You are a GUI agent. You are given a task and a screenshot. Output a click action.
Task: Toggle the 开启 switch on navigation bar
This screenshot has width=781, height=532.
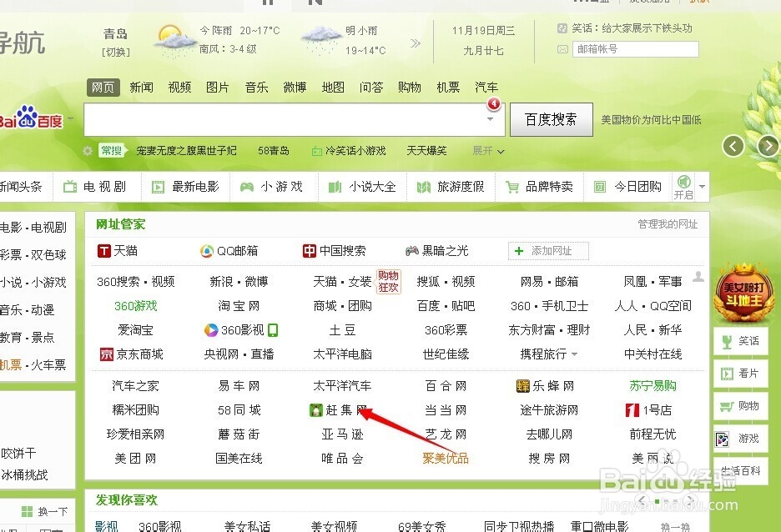684,187
